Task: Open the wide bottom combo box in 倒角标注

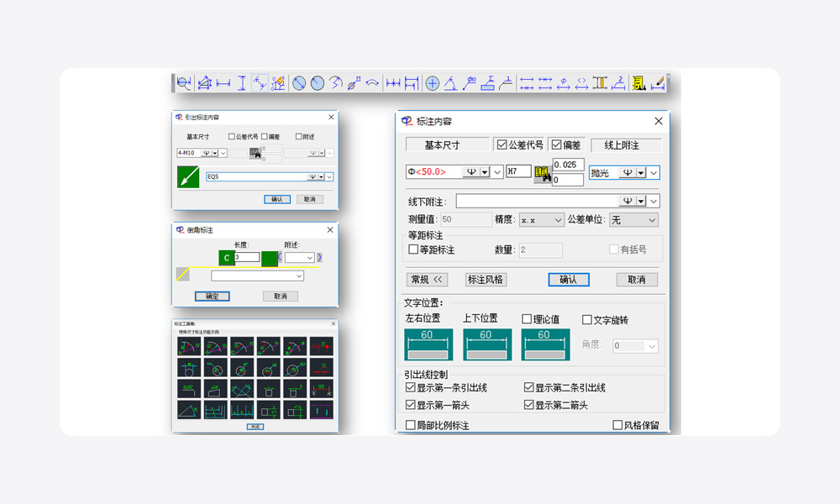Action: coord(258,276)
